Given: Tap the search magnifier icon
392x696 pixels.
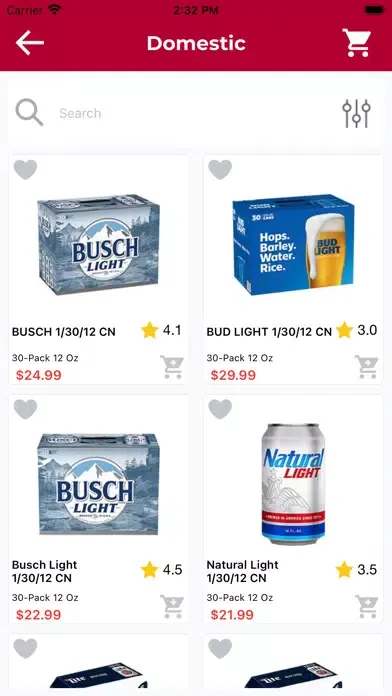Looking at the screenshot, I should 29,113.
